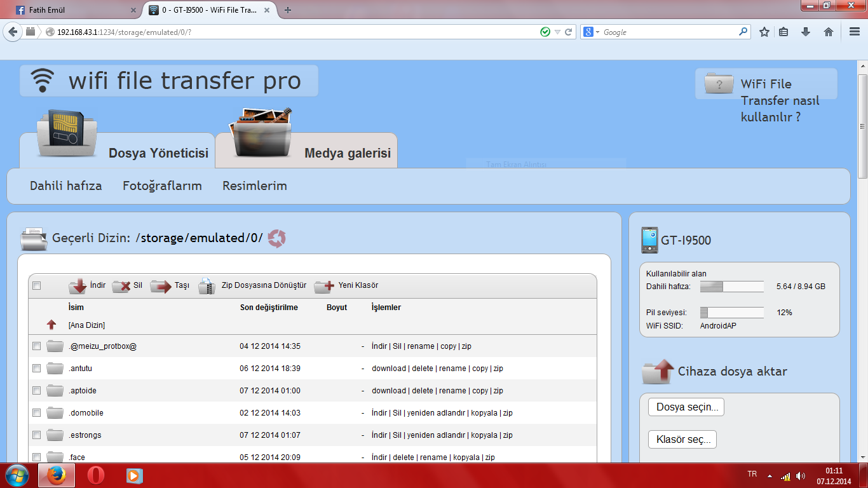
Task: Click rename link in the .aptoide row
Action: coord(452,391)
